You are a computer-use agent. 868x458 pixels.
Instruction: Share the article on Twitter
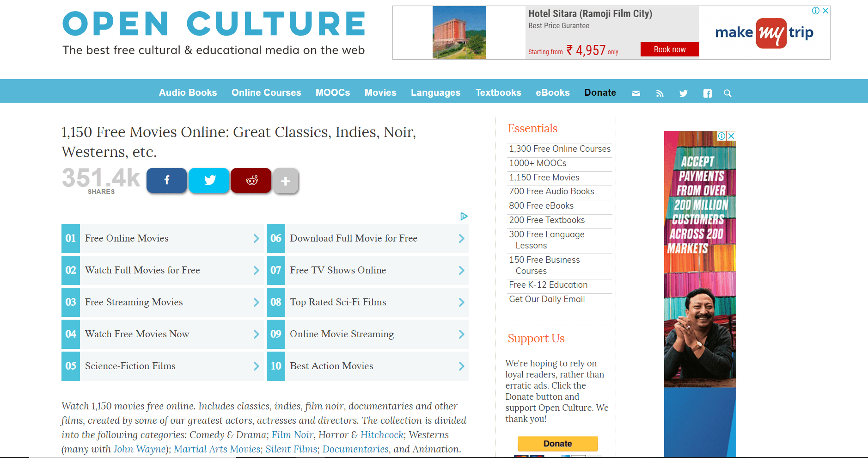(209, 180)
